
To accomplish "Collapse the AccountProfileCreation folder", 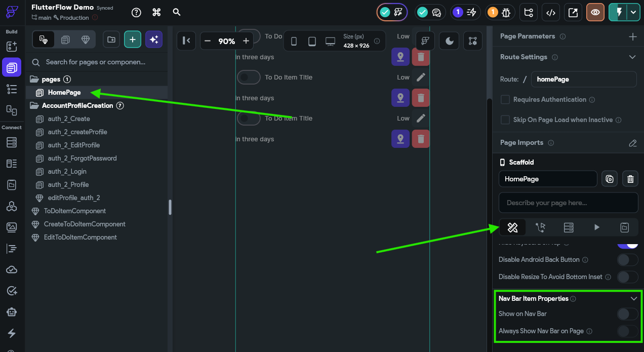I will tap(34, 106).
